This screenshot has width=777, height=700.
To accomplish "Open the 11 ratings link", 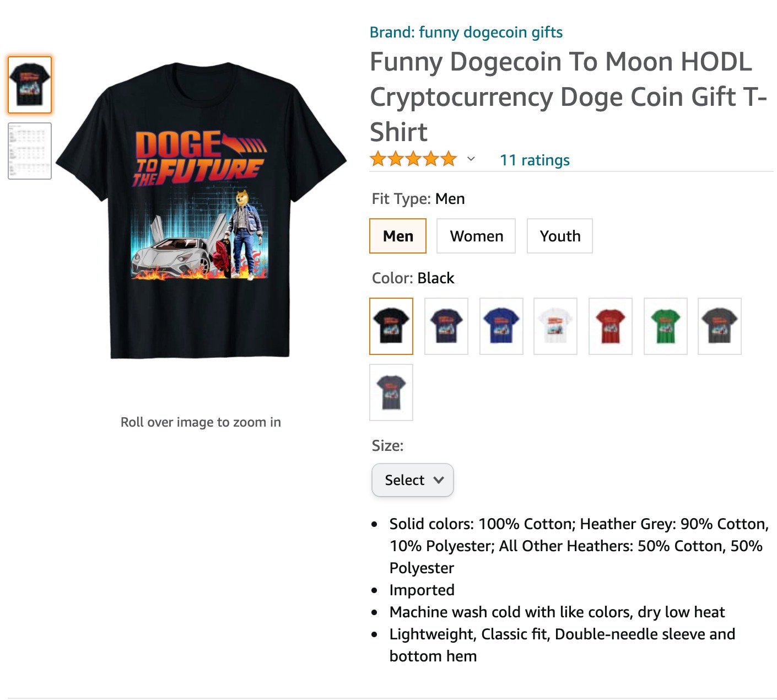I will (535, 160).
